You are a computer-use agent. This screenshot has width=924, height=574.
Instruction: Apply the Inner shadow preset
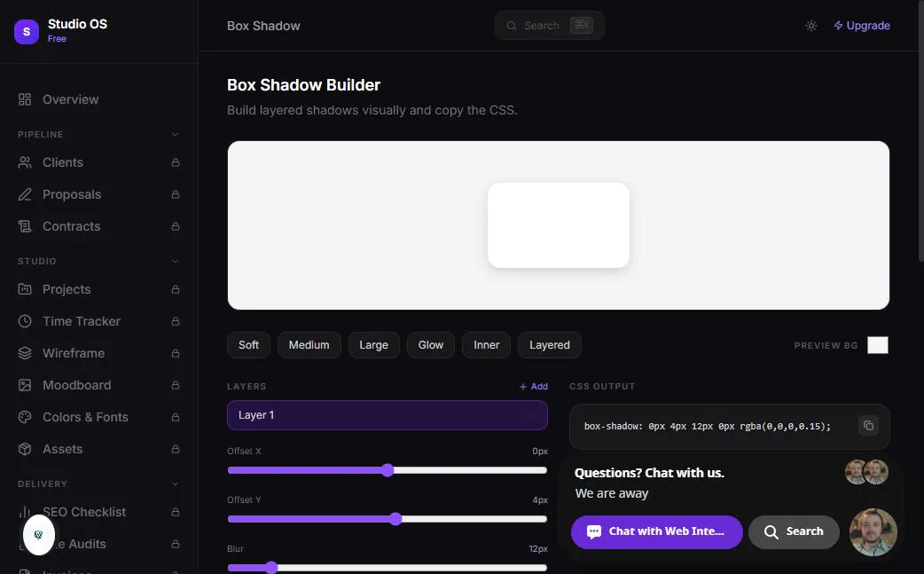(x=487, y=345)
